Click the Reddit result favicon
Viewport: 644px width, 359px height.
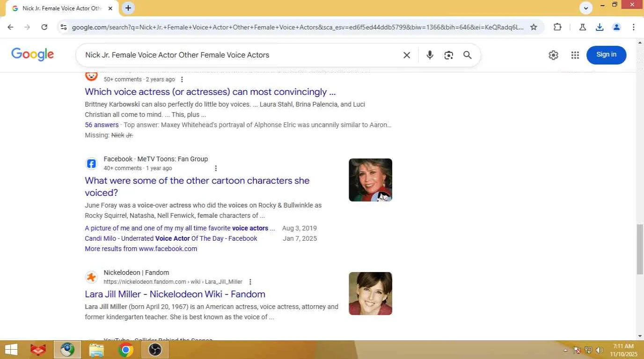coord(91,76)
